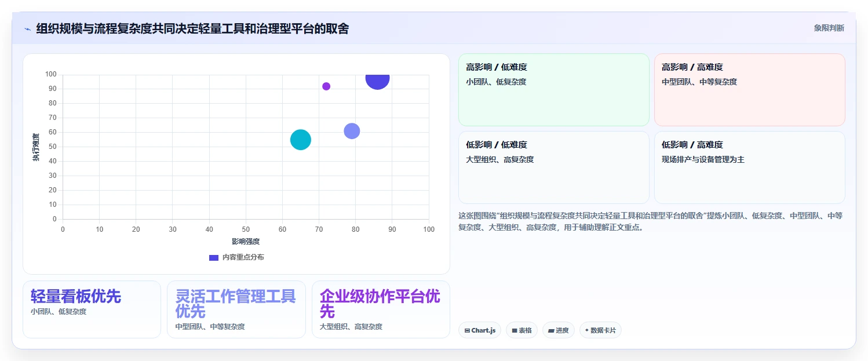Click 小团队、低复杂度 under 轻量看板优先
This screenshot has width=868, height=361.
59,312
